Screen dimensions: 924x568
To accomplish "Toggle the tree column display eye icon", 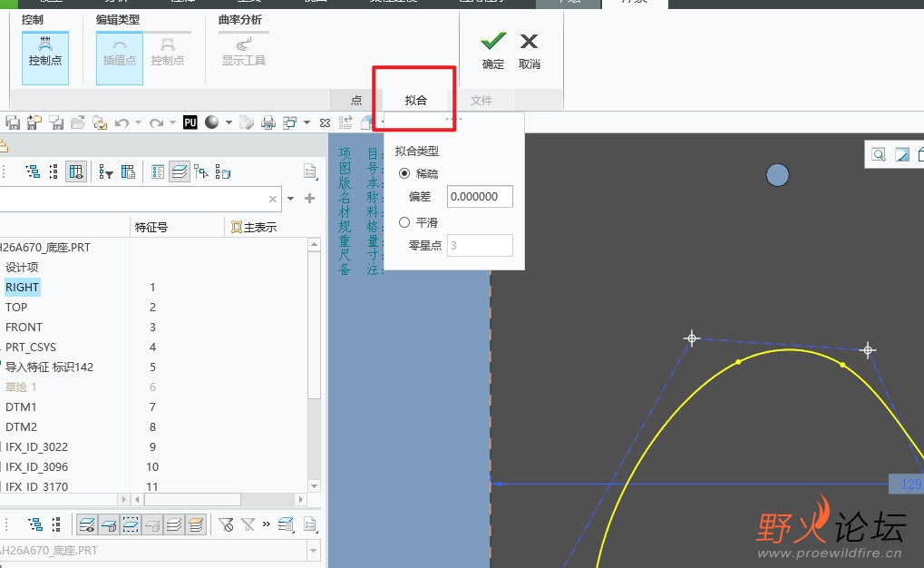I will pos(76,171).
